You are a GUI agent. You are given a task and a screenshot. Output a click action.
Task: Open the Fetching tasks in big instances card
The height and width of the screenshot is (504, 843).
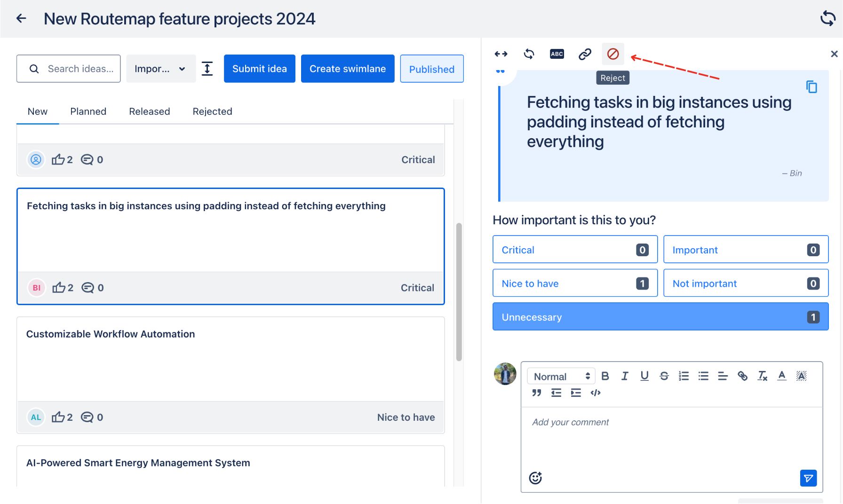(x=231, y=246)
